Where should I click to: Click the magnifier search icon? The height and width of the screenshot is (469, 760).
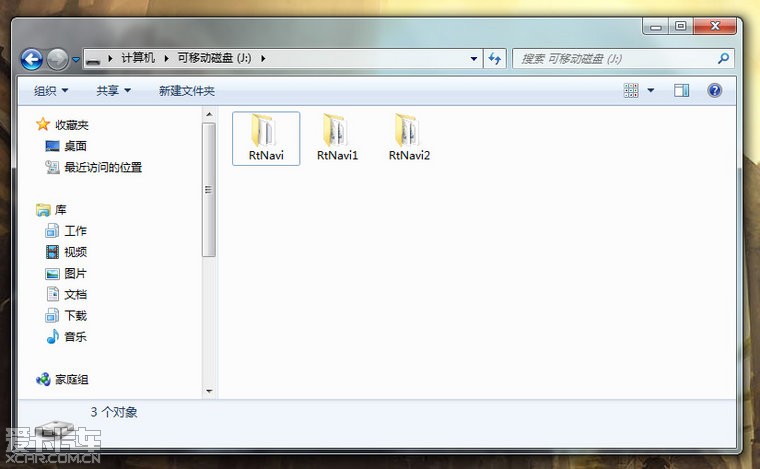(x=723, y=59)
